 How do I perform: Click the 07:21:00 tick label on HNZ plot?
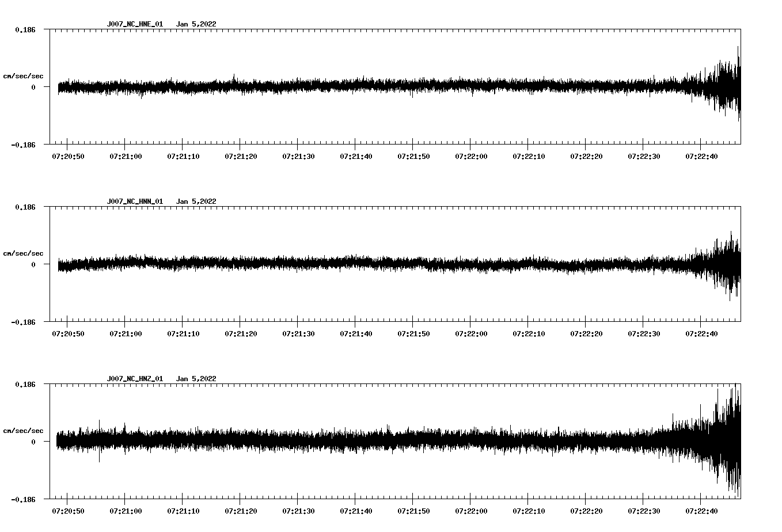point(126,511)
